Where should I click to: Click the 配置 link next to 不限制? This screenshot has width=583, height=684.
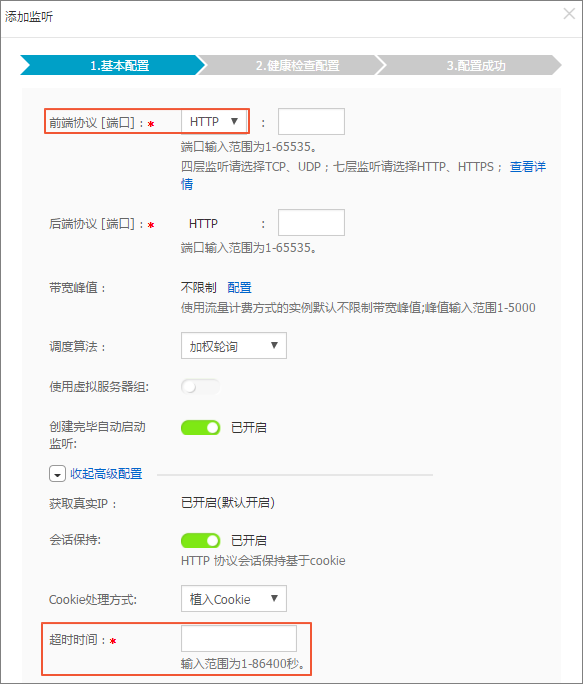click(240, 287)
